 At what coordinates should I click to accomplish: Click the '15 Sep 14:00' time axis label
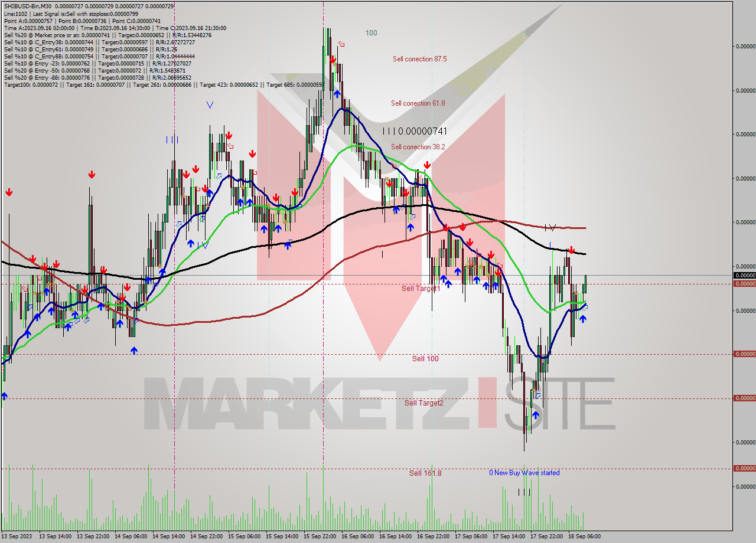[x=282, y=537]
